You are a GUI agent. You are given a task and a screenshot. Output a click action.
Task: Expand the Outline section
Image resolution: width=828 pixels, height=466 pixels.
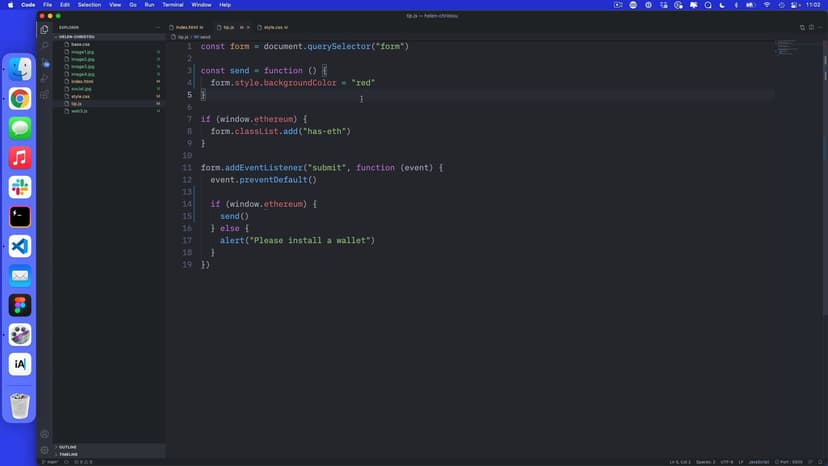click(68, 447)
